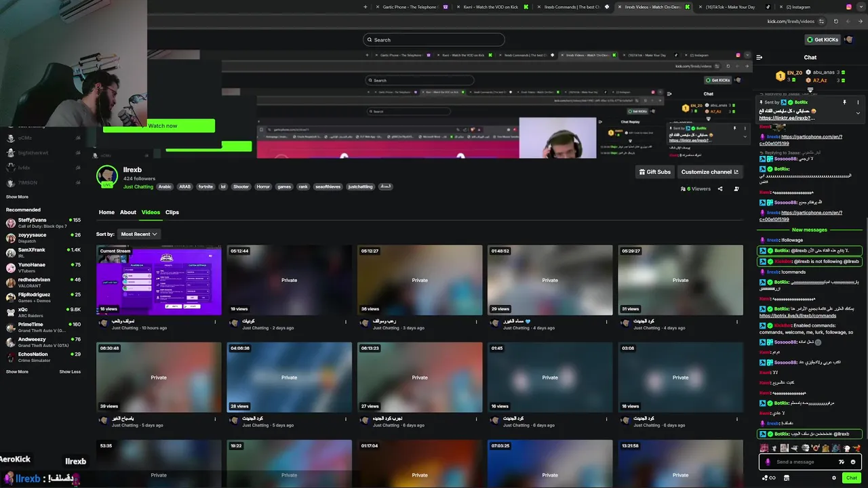This screenshot has width=868, height=488.
Task: Open three-dot menu of 06:30:48 video
Action: (216, 419)
